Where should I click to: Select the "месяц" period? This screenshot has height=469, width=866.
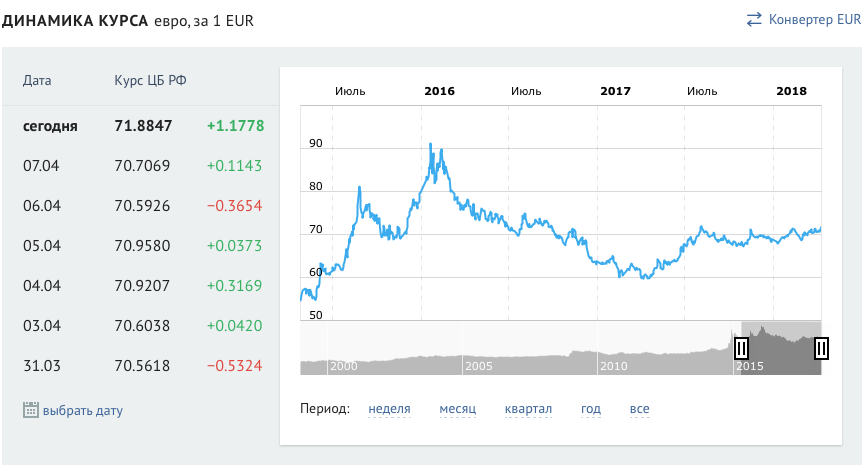(457, 409)
